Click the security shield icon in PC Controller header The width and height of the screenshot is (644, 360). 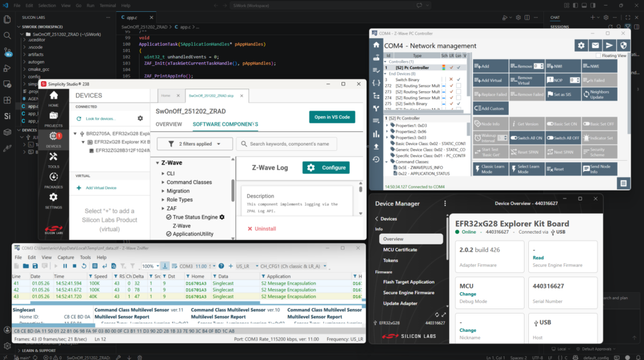point(623,46)
